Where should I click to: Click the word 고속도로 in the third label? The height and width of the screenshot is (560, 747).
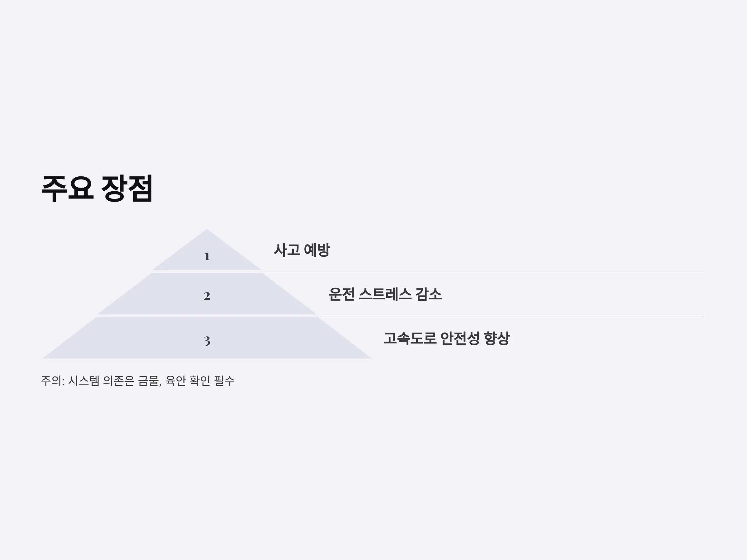coord(410,338)
